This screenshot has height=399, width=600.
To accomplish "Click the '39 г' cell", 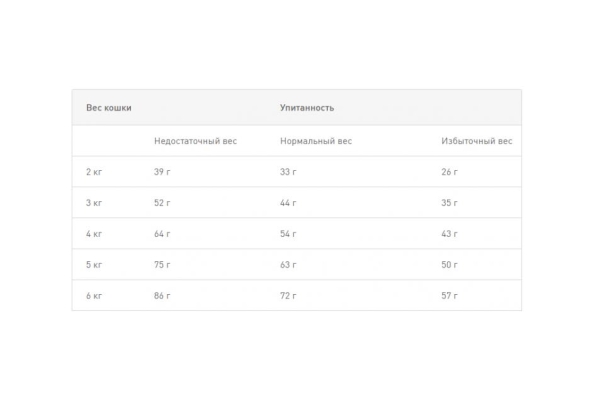I will (x=162, y=172).
